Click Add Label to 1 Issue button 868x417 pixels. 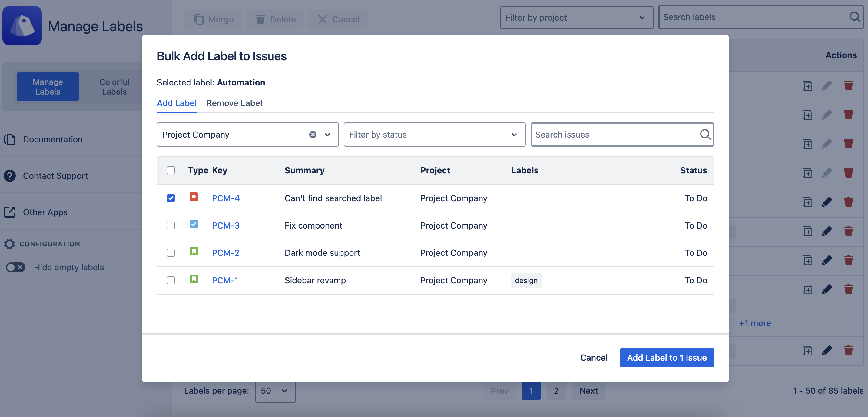click(x=666, y=357)
